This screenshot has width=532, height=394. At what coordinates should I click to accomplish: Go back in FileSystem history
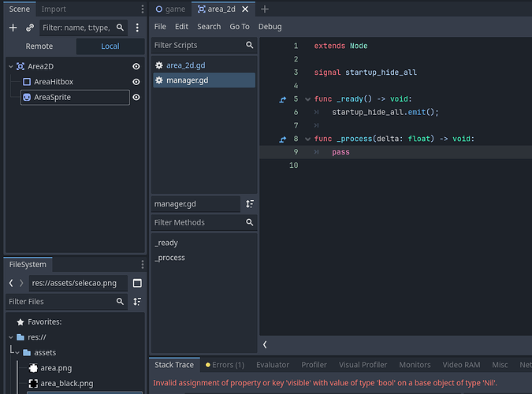click(x=11, y=283)
